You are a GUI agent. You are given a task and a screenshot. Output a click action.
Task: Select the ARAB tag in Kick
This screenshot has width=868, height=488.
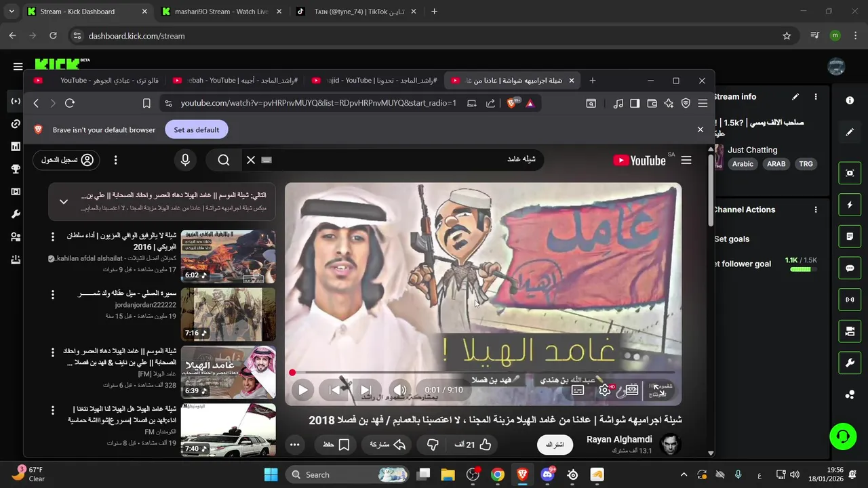coord(776,164)
